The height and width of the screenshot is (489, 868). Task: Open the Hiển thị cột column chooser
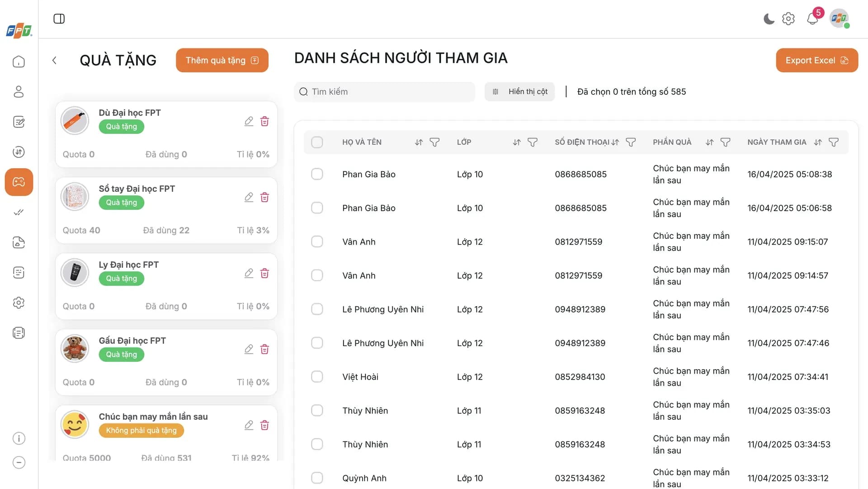pyautogui.click(x=519, y=92)
